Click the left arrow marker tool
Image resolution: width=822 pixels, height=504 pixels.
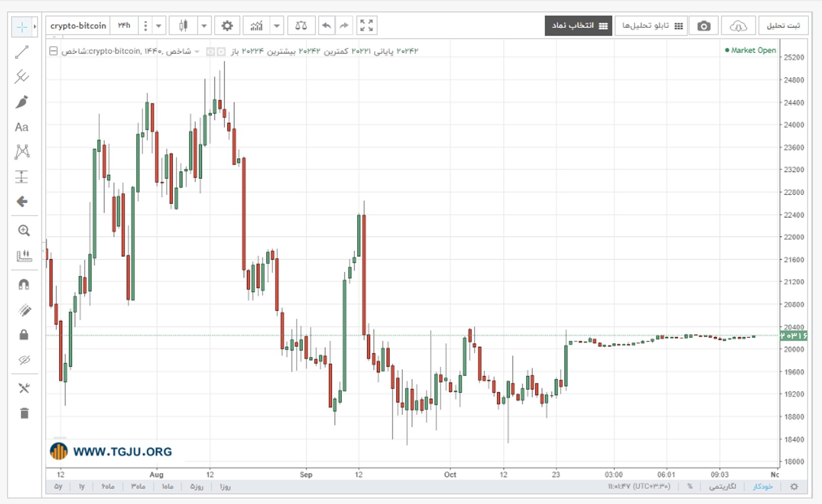pyautogui.click(x=22, y=202)
